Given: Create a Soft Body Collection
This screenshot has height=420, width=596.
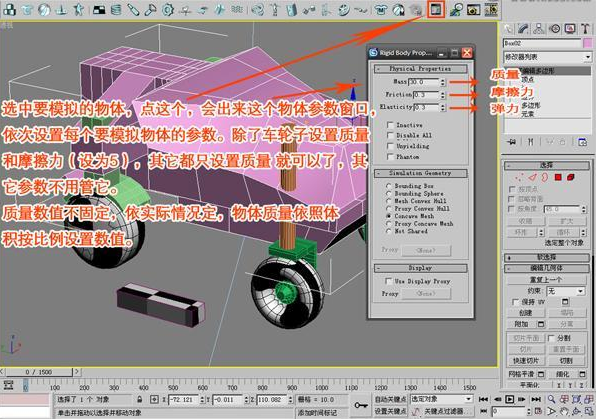Looking at the screenshot, I should 44,9.
